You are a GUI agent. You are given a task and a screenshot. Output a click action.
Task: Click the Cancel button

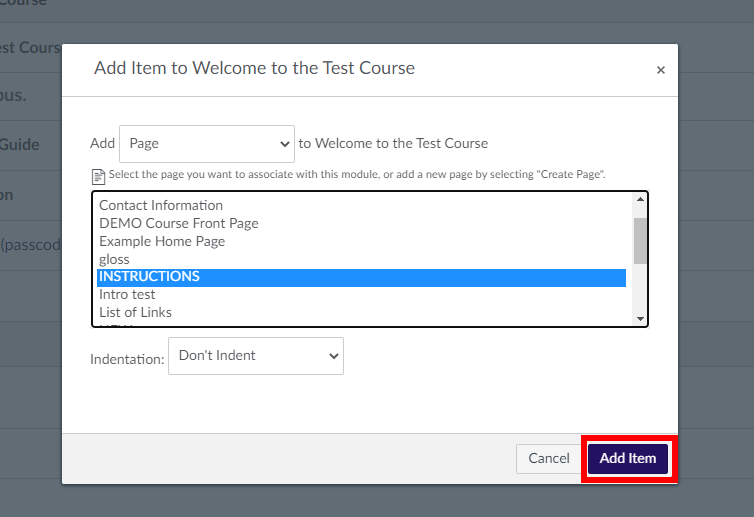[x=549, y=458]
